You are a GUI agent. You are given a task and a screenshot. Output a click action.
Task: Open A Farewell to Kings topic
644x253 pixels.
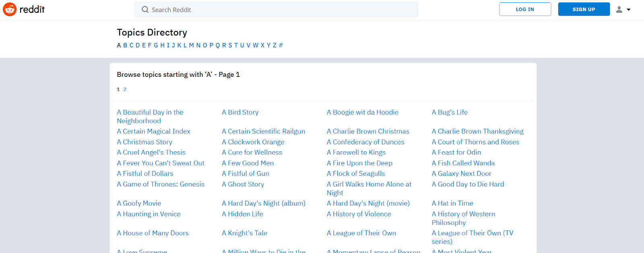click(356, 152)
